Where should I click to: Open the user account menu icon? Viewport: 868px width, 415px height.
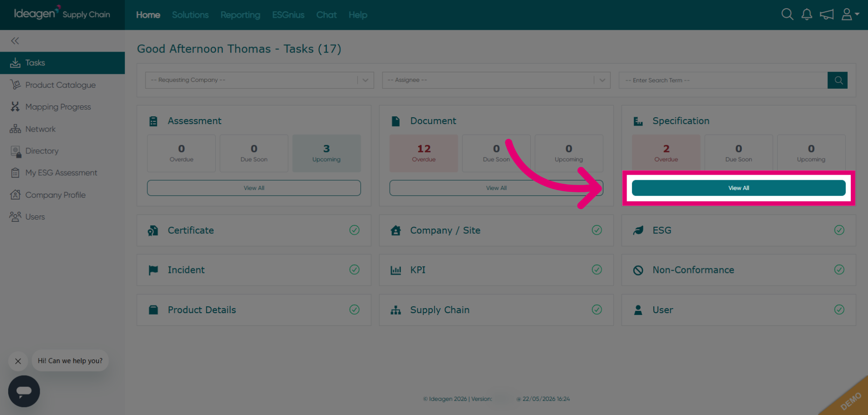[x=850, y=14]
